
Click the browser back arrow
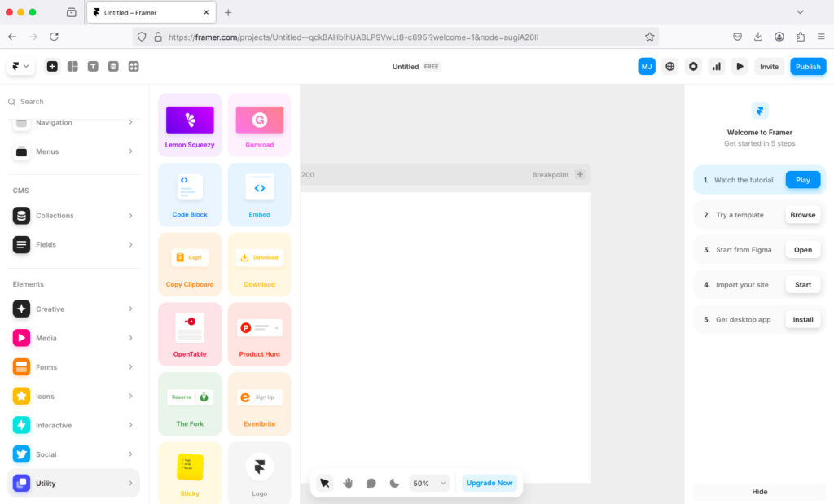(x=12, y=37)
